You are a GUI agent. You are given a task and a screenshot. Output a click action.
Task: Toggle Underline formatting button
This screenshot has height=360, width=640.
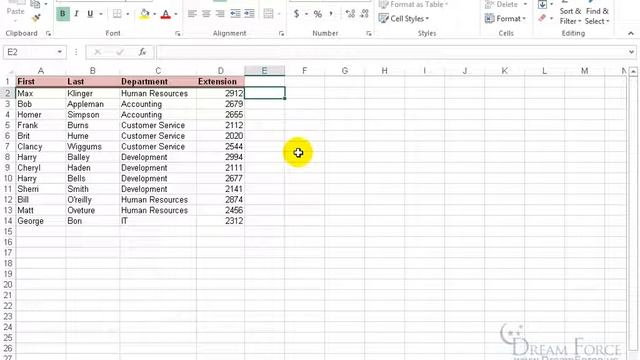pos(90,14)
